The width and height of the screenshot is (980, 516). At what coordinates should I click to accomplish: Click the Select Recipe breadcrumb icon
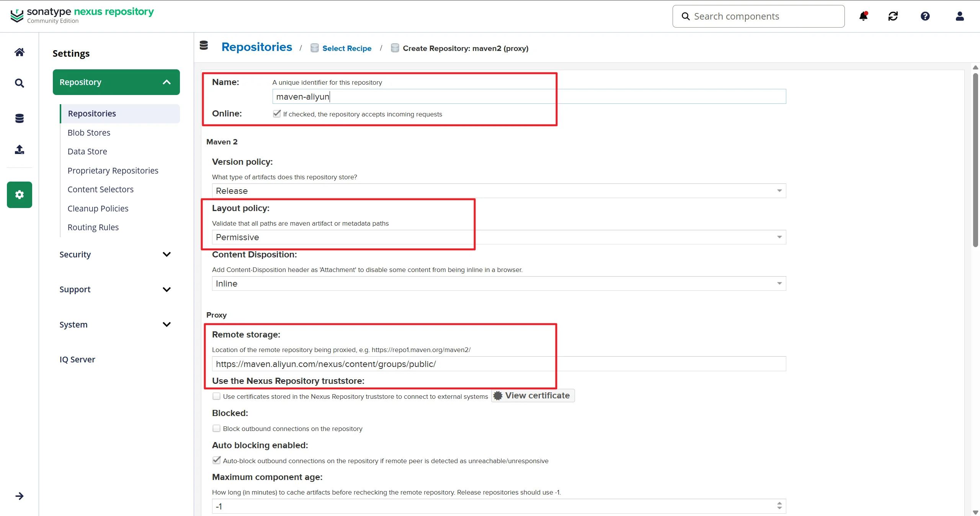pyautogui.click(x=315, y=48)
